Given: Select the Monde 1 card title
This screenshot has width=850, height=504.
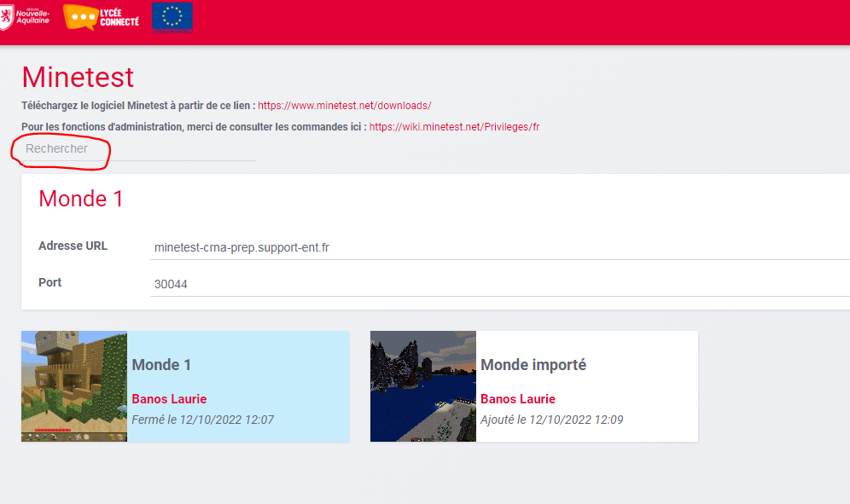Looking at the screenshot, I should point(161,365).
